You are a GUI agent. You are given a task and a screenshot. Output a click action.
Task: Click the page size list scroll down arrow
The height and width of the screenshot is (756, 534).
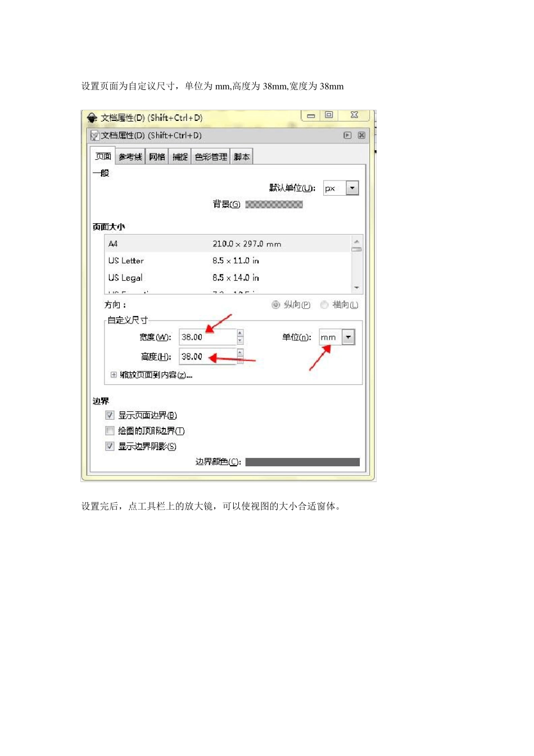pyautogui.click(x=356, y=287)
